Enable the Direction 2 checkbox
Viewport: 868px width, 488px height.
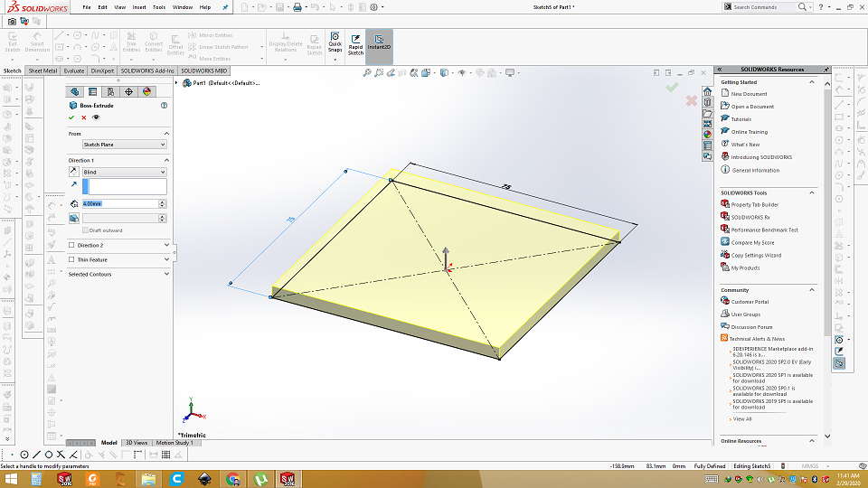71,245
